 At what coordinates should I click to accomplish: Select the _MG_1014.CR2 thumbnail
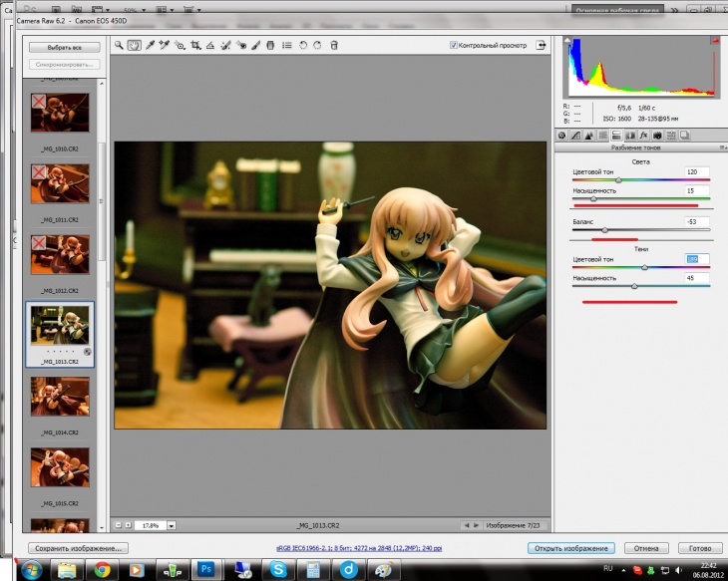(x=60, y=396)
